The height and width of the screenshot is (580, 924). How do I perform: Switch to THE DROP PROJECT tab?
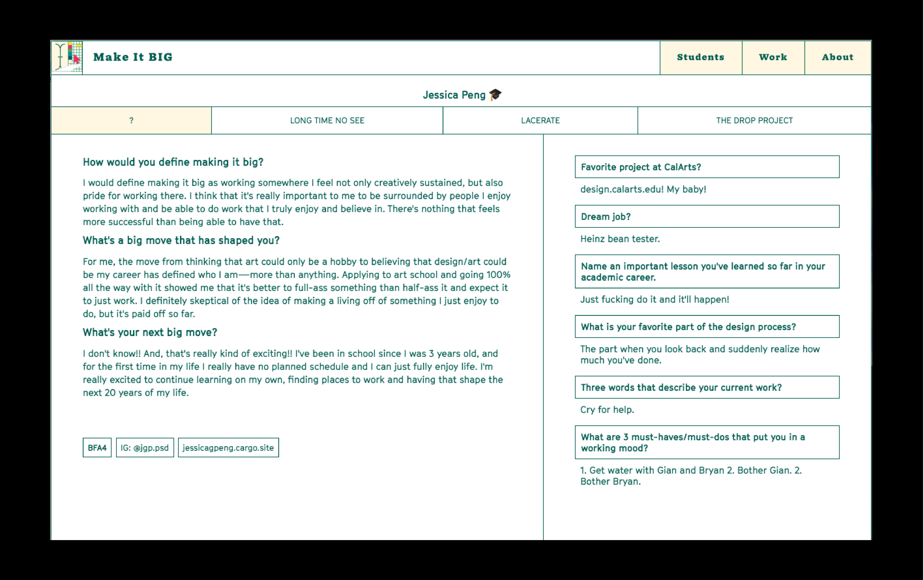755,121
